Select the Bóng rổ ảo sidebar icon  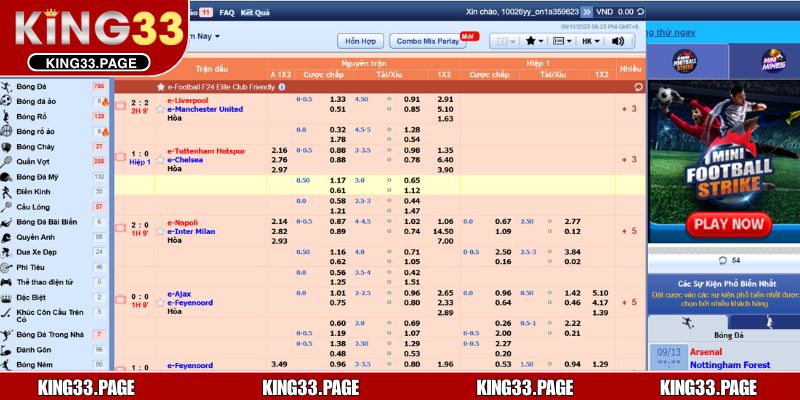click(x=6, y=132)
